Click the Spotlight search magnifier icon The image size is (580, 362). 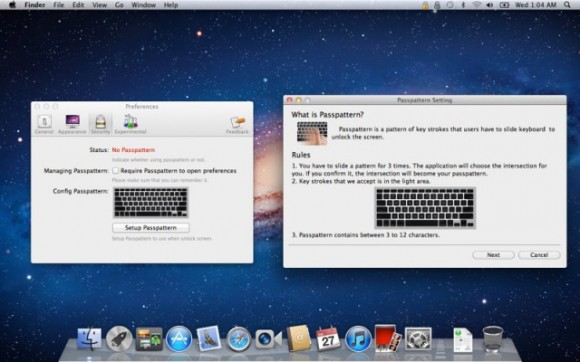click(567, 5)
